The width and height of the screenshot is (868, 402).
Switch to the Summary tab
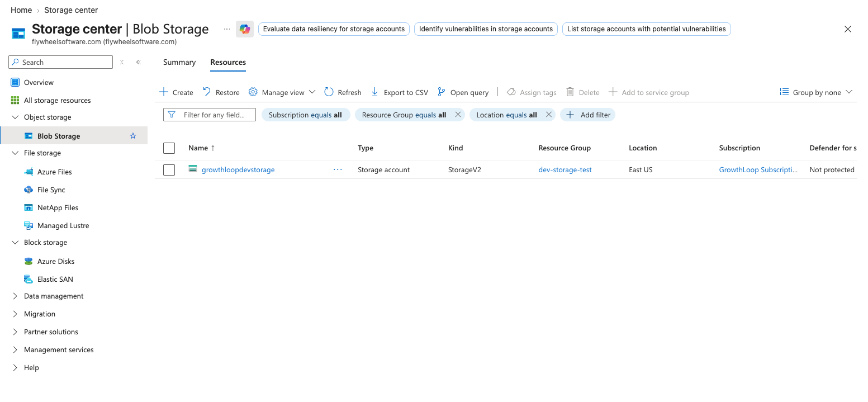179,62
